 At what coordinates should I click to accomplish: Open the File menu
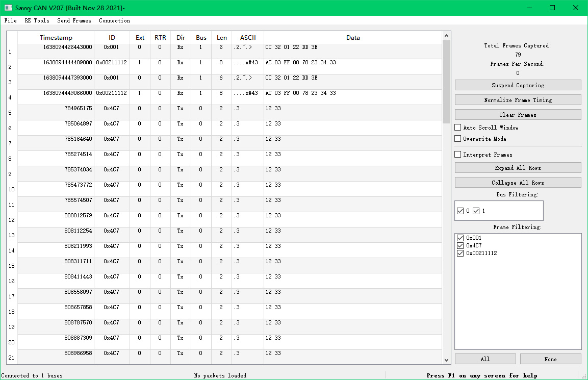[x=10, y=20]
